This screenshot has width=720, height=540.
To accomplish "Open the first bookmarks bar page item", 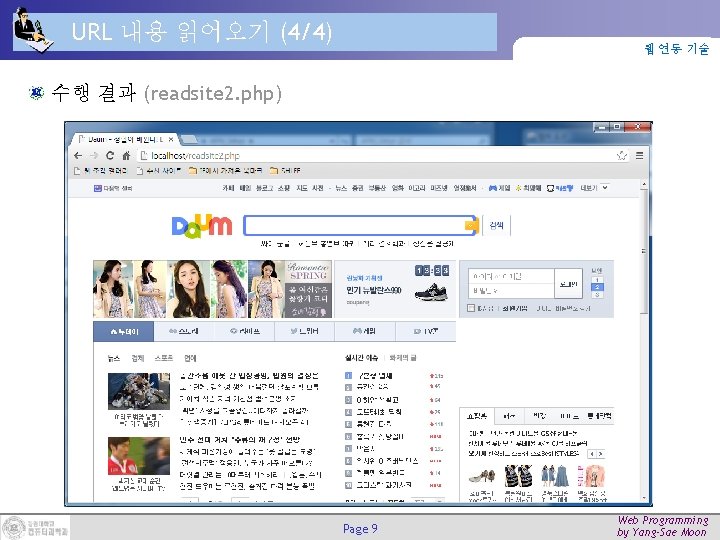I will click(101, 171).
